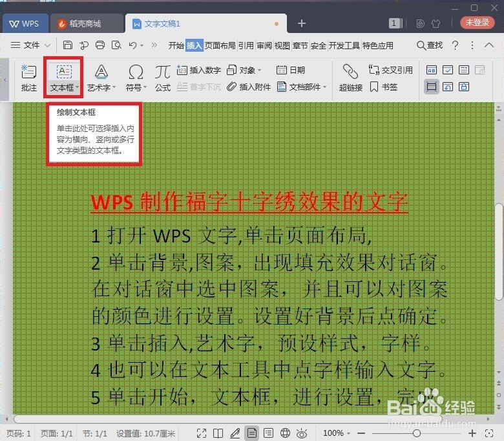Open the 视图 ribbon tab
504x441 pixels.
pyautogui.click(x=282, y=45)
